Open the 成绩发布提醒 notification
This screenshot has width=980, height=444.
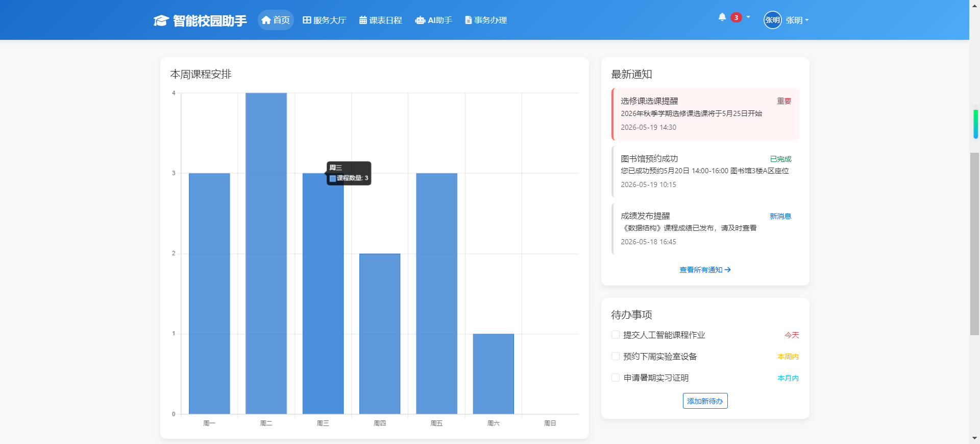(x=705, y=229)
